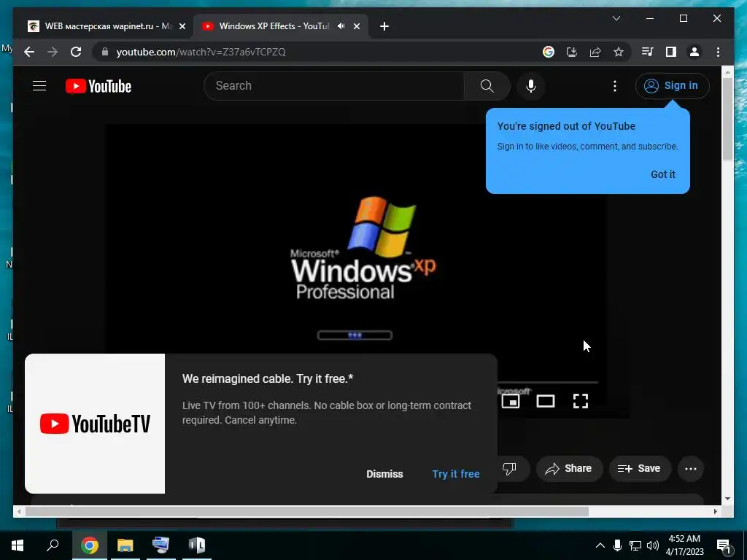Save the video to a playlist
The width and height of the screenshot is (747, 560).
tap(640, 469)
